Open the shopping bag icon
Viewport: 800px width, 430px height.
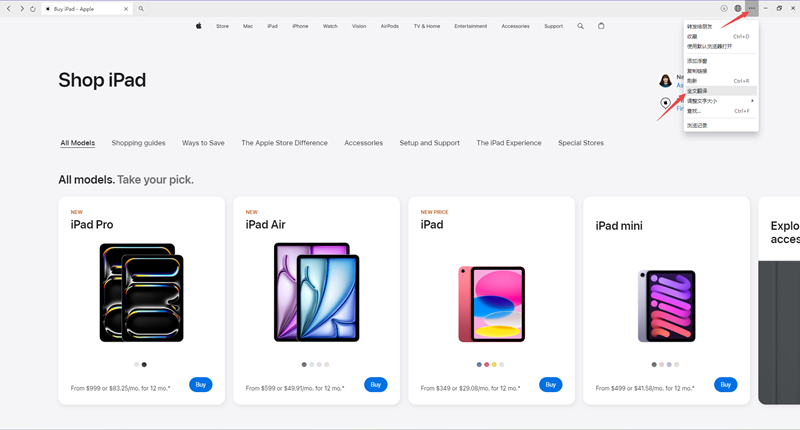pos(601,26)
